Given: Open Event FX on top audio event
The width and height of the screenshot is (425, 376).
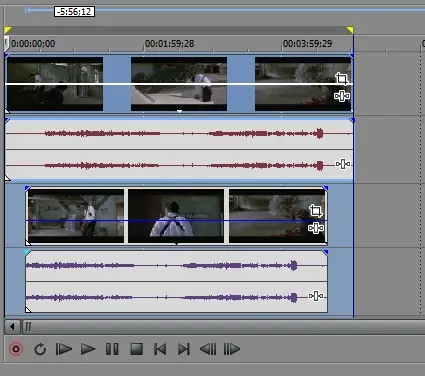Looking at the screenshot, I should click(x=343, y=164).
